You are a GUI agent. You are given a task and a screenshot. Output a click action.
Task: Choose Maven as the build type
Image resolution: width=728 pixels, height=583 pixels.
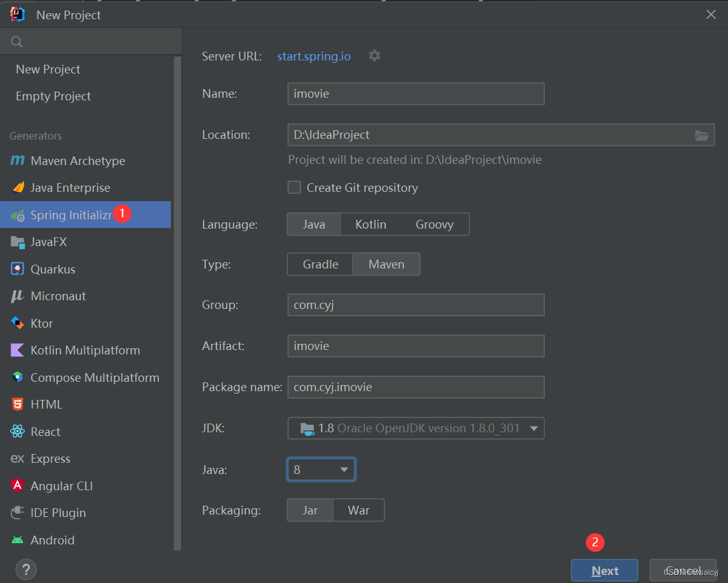click(386, 264)
